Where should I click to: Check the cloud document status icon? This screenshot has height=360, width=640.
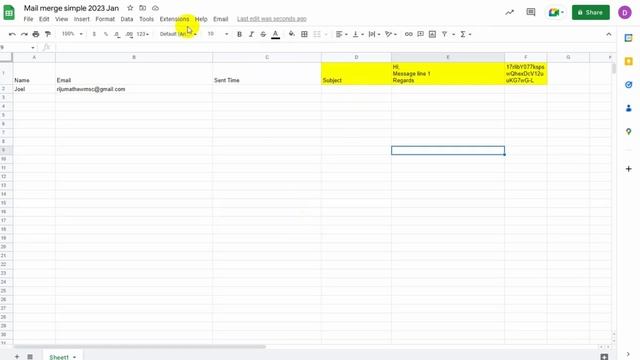[x=156, y=8]
